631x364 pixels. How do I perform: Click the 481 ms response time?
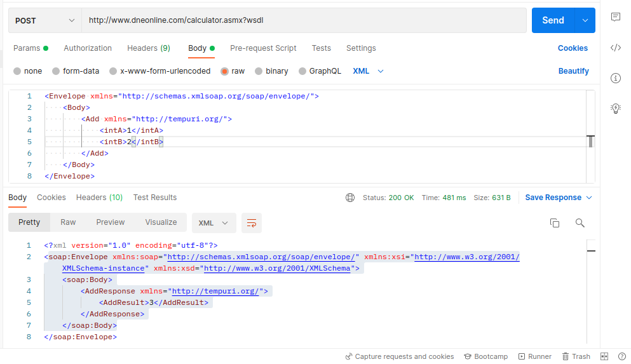pyautogui.click(x=454, y=198)
